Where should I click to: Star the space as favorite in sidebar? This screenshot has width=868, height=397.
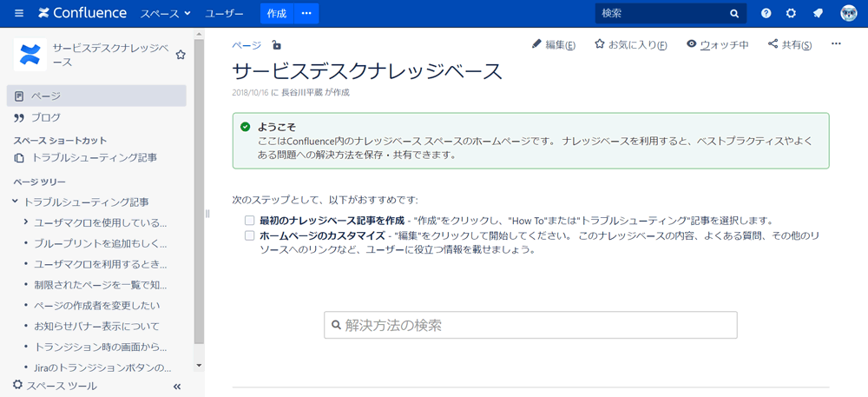(x=181, y=55)
